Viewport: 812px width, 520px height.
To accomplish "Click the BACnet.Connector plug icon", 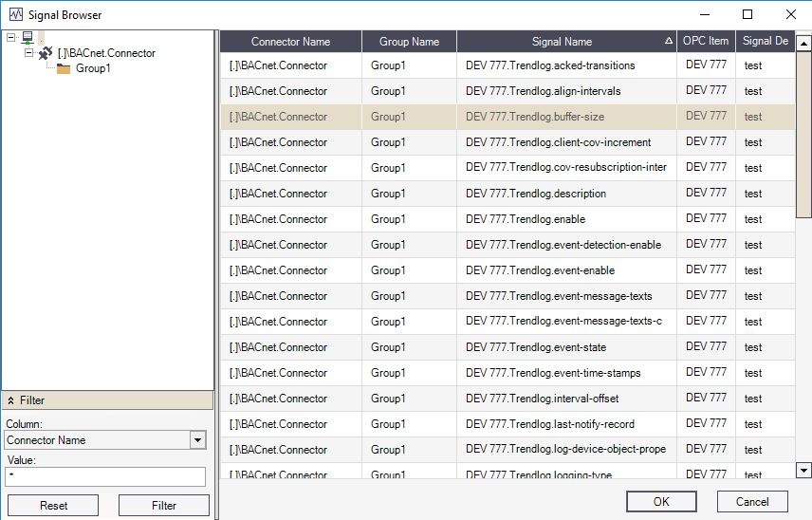I will [x=45, y=53].
